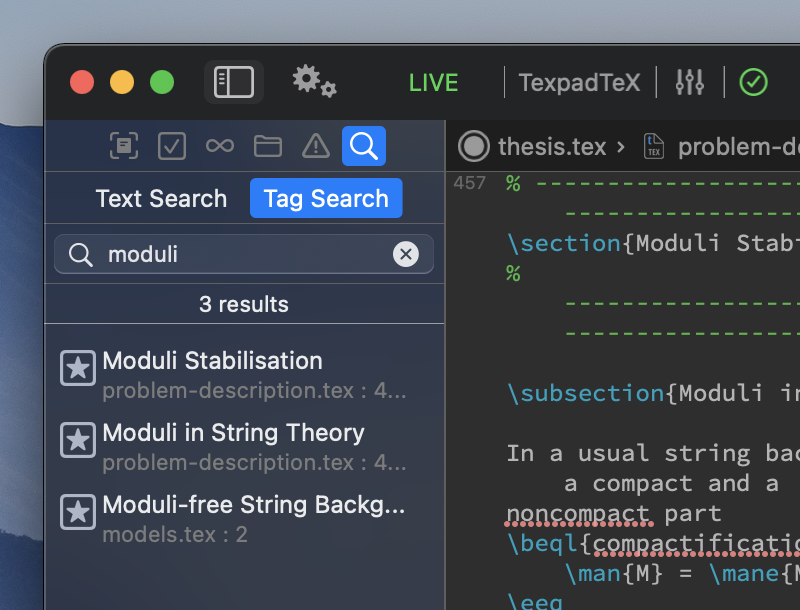The width and height of the screenshot is (800, 610).
Task: Click star icon beside Moduli-free String Backg...
Action: (x=78, y=512)
